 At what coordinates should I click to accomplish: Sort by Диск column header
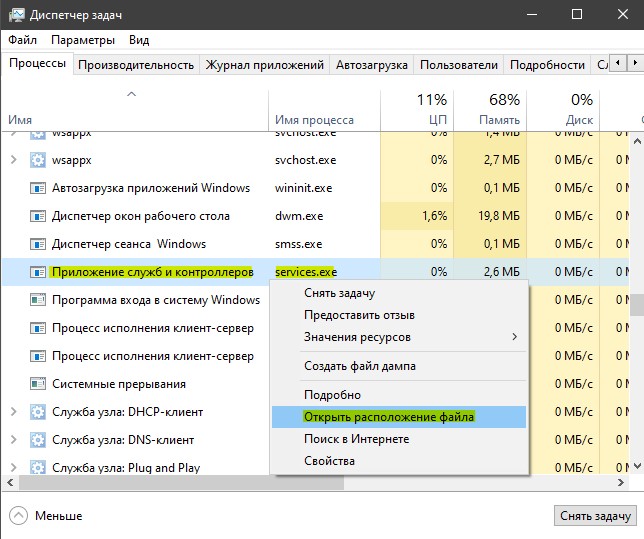[x=563, y=110]
